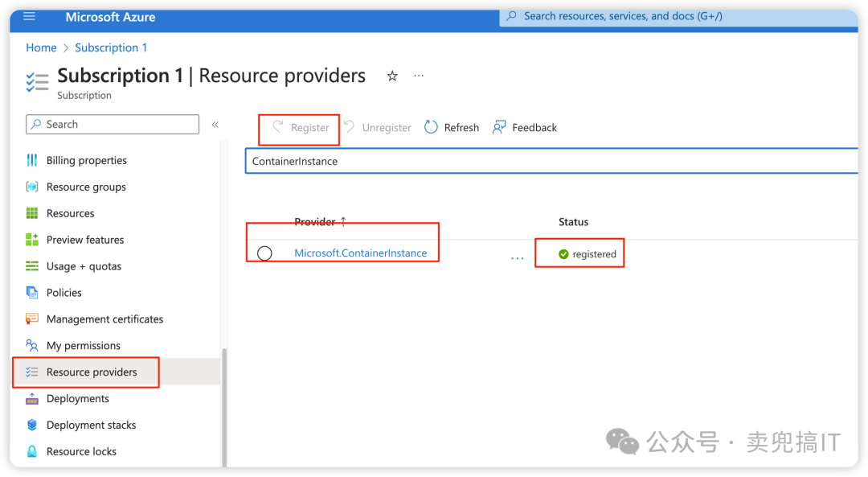Viewport: 868px width, 477px height.
Task: Open Usage + quotas menu item
Action: pos(86,266)
